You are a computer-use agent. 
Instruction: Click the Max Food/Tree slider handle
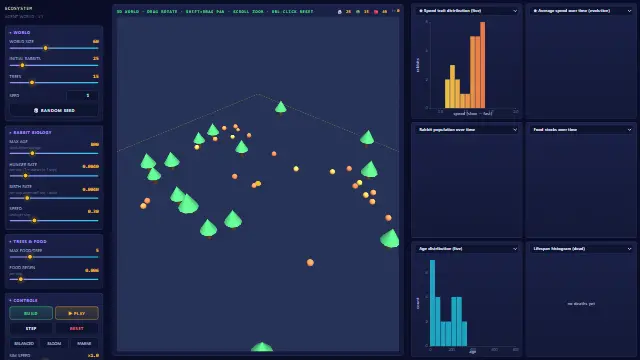(x=29, y=257)
